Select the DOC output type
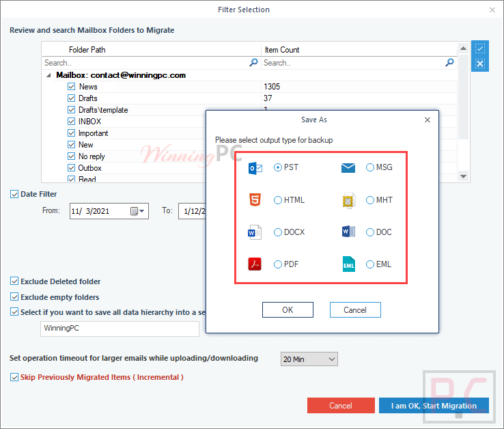 [370, 232]
